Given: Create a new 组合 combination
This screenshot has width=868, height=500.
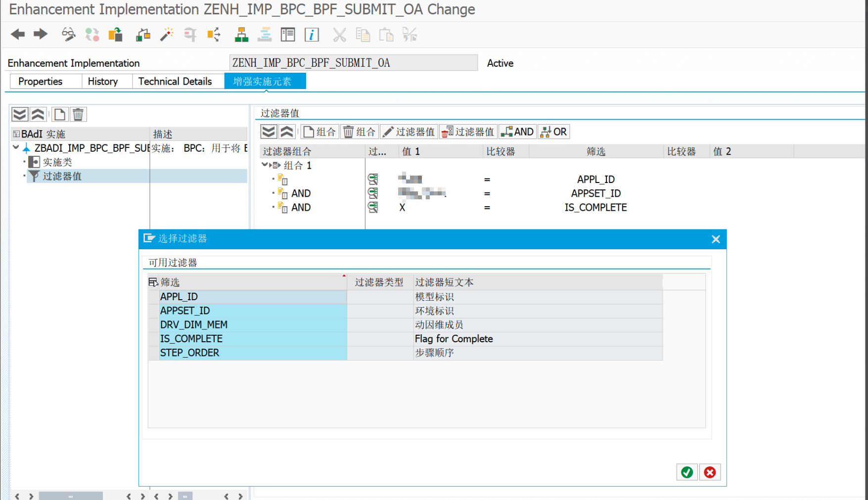Looking at the screenshot, I should coord(320,132).
